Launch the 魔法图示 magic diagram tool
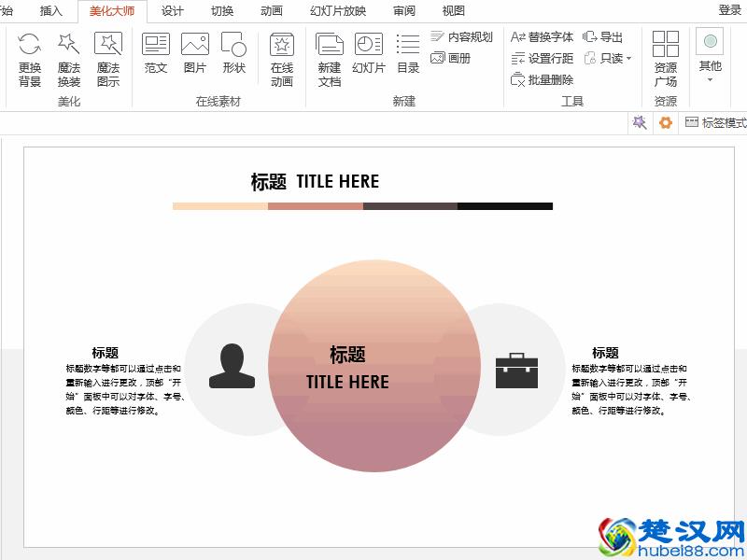The height and width of the screenshot is (560, 747). (108, 58)
